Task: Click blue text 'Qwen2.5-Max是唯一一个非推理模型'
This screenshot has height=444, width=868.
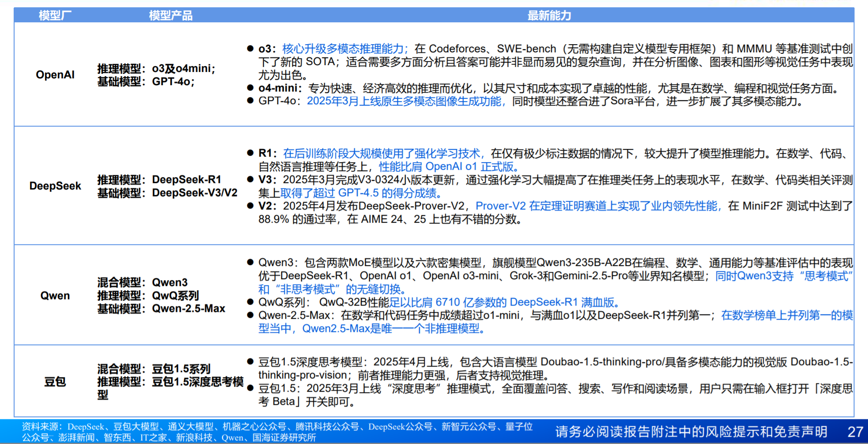Action: (x=391, y=328)
